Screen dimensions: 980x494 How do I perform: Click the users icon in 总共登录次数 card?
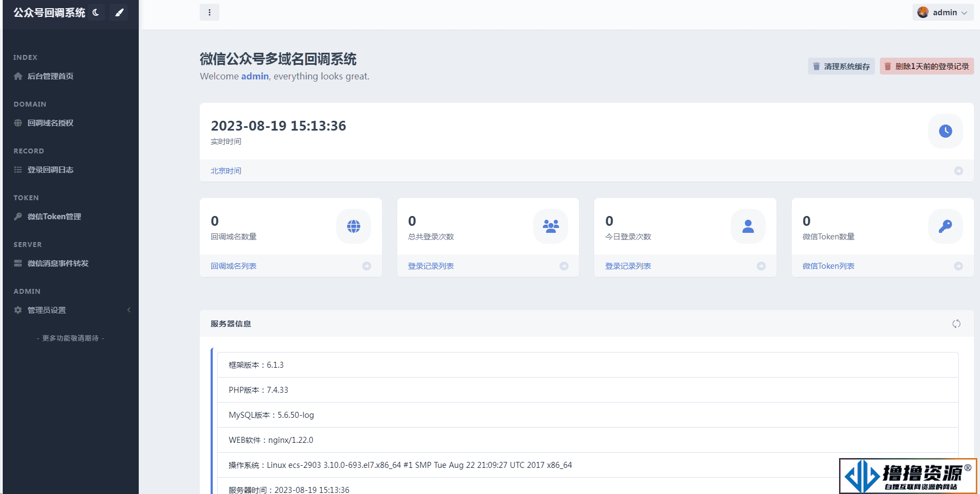click(x=551, y=226)
